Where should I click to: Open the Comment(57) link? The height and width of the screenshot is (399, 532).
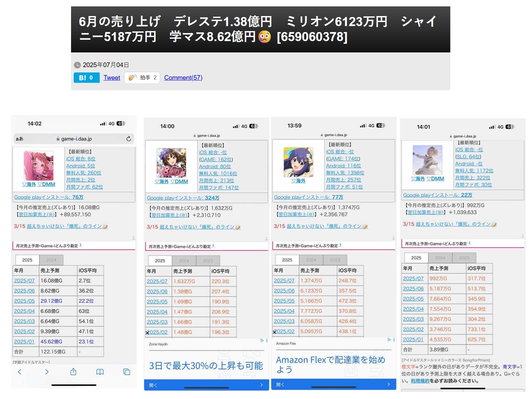point(183,77)
